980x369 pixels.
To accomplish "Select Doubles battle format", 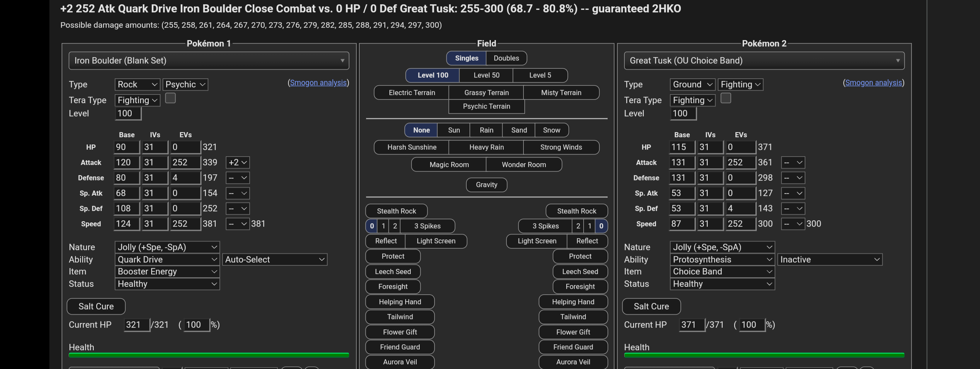I will point(506,58).
